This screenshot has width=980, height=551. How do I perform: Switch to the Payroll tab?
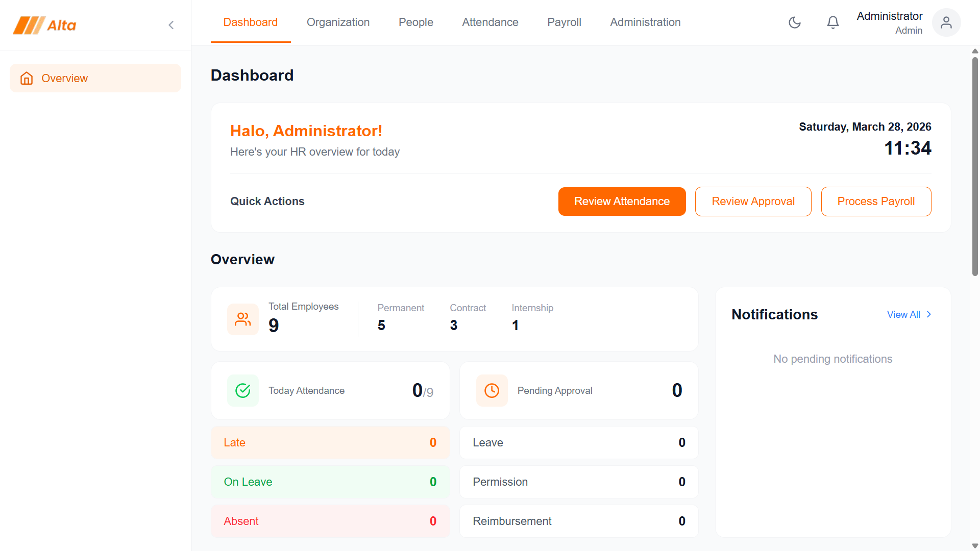coord(564,22)
